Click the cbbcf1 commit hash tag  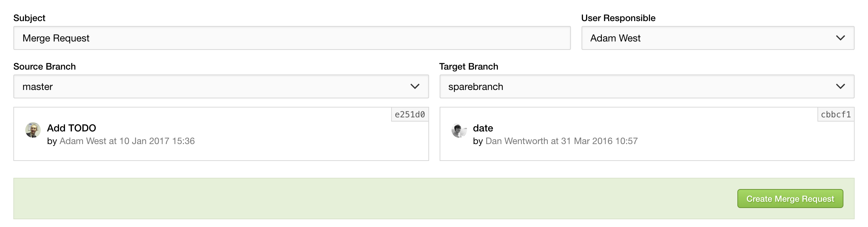coord(836,115)
